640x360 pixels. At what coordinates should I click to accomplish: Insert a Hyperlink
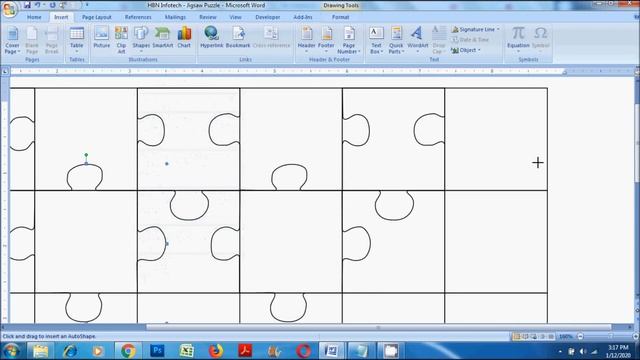[211, 38]
